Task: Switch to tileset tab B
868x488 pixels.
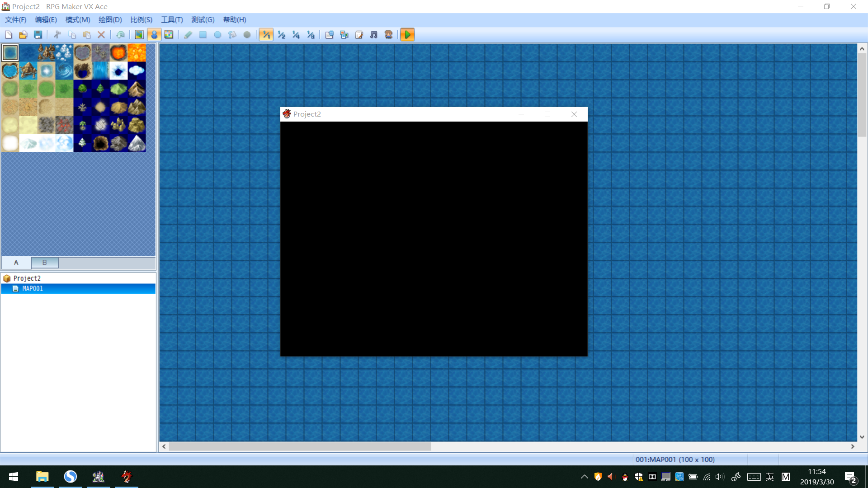Action: point(45,263)
